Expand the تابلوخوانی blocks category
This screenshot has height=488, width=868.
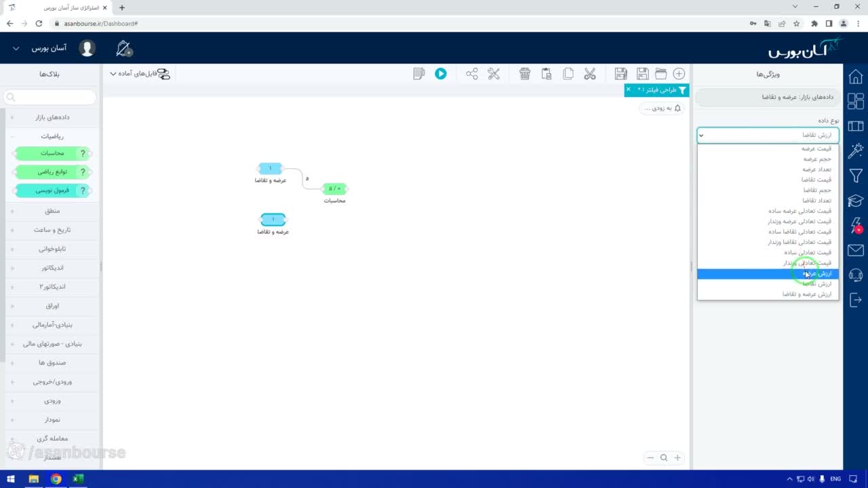pyautogui.click(x=52, y=249)
